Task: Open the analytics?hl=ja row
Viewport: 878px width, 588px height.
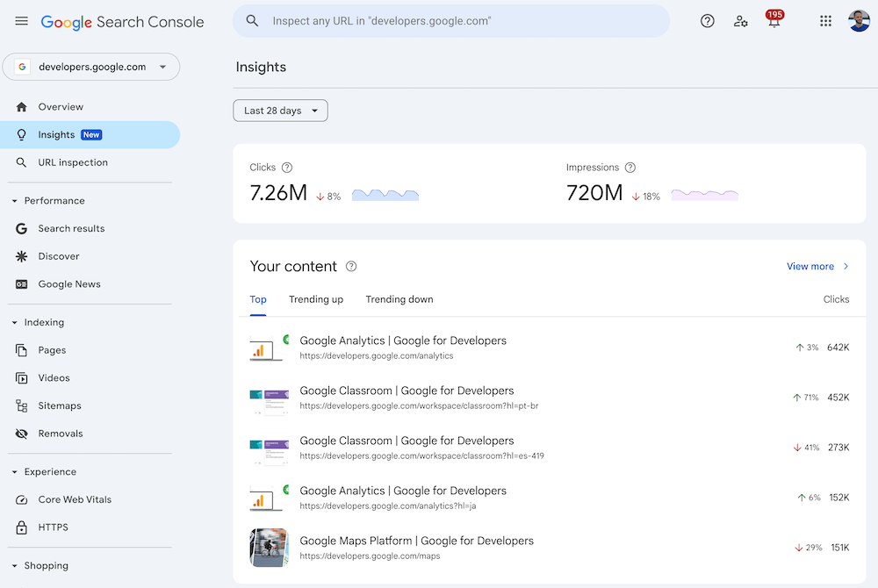Action: click(550, 498)
